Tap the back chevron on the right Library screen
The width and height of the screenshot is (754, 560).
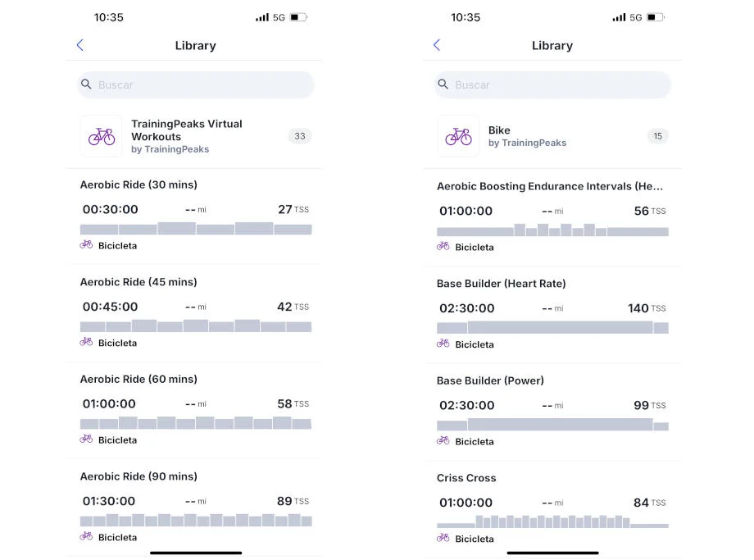pos(437,45)
